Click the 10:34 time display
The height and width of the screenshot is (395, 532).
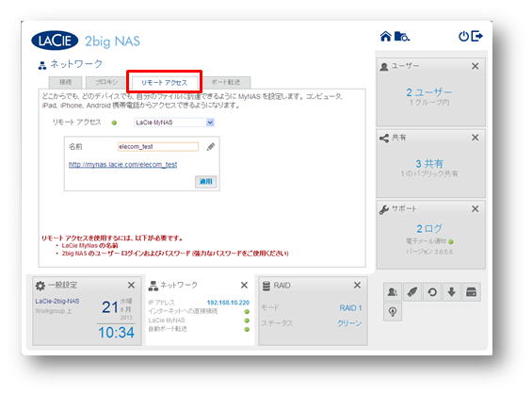tap(117, 332)
